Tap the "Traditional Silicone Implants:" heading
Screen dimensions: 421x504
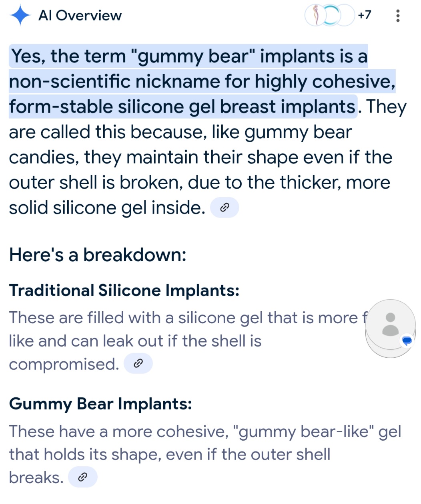tap(124, 290)
